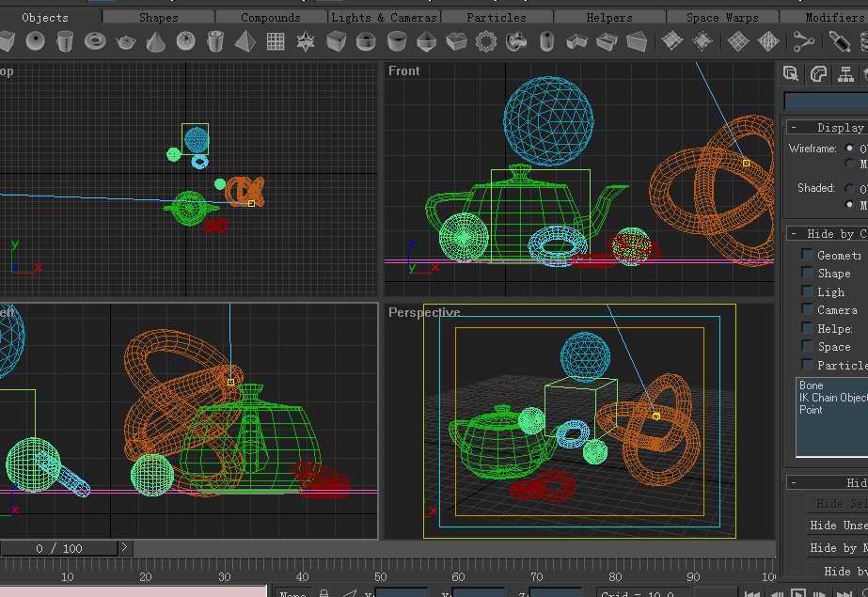The image size is (868, 597).
Task: Enable the Camera hide checkbox
Action: [x=807, y=309]
